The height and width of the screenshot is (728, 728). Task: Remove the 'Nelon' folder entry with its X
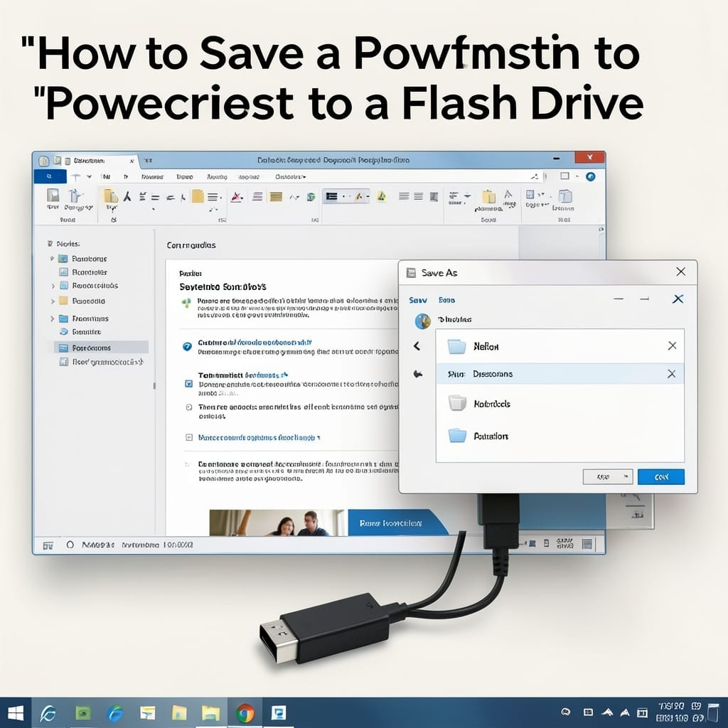pos(672,346)
